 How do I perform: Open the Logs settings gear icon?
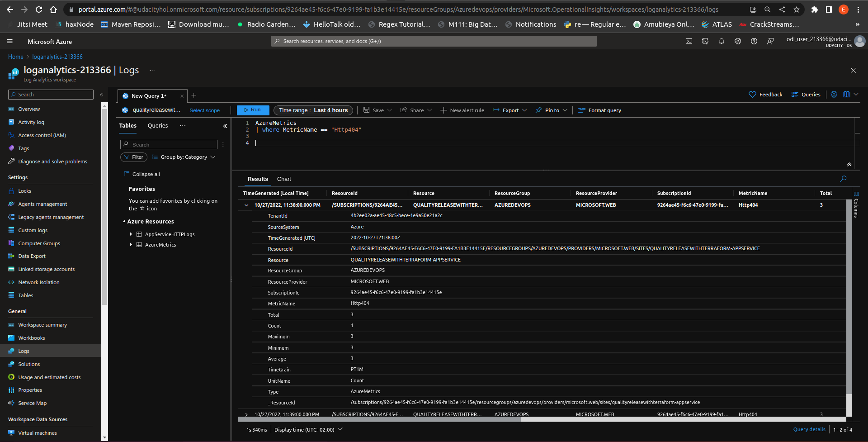(834, 95)
